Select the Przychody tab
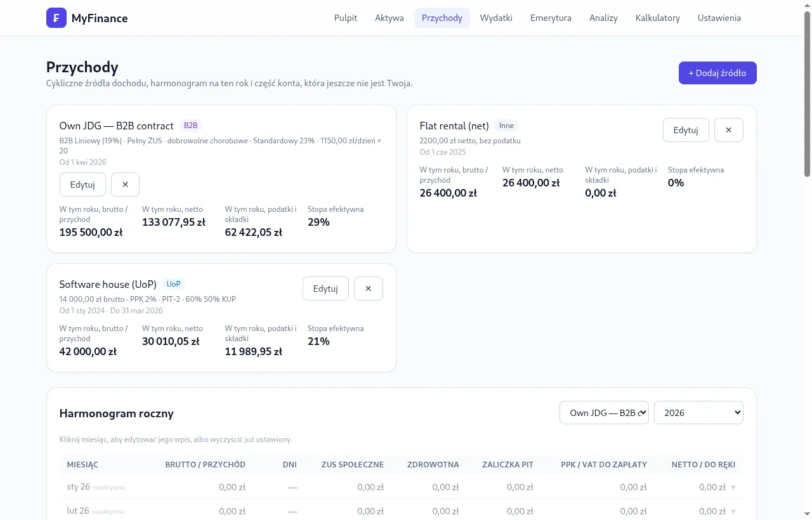Viewport: 812px width, 520px height. click(x=442, y=18)
